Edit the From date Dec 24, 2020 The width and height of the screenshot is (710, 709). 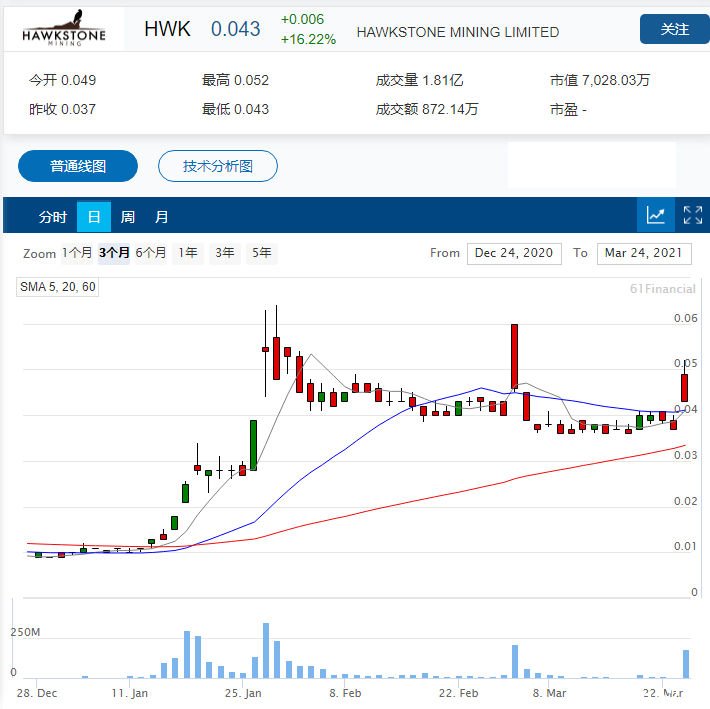[514, 253]
